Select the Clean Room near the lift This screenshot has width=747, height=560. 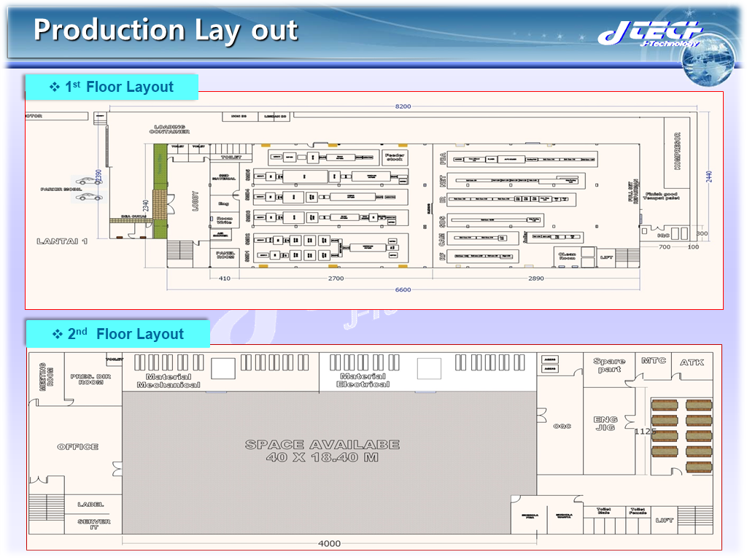pyautogui.click(x=568, y=254)
